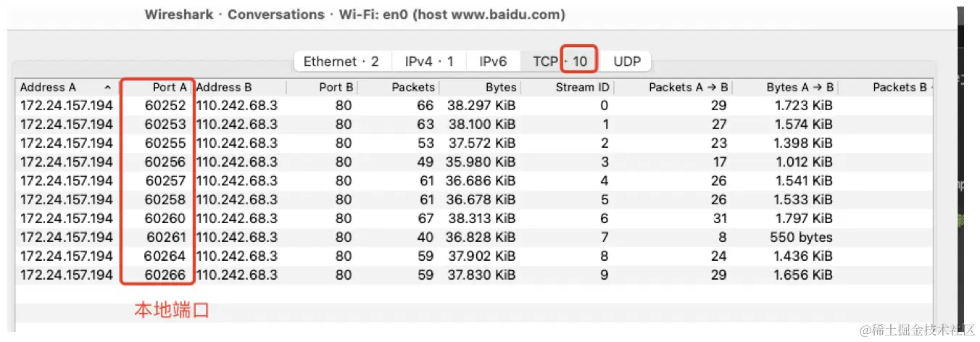Sort by Address A column header
980x342 pixels.
(65, 88)
